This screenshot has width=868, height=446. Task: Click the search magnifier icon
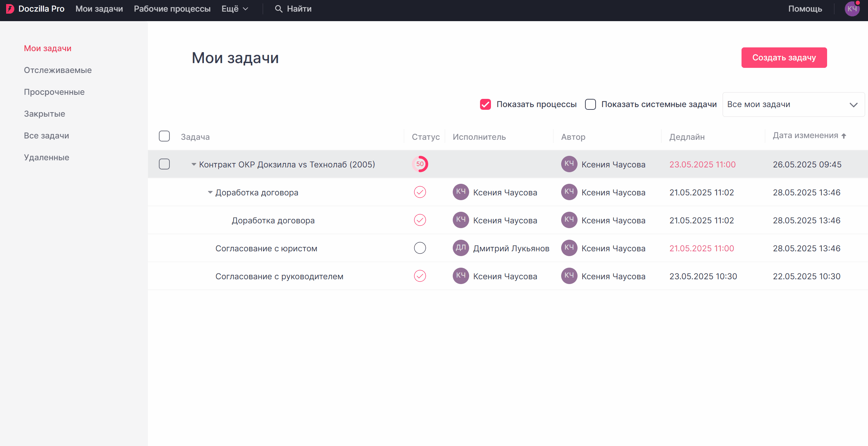(x=279, y=9)
